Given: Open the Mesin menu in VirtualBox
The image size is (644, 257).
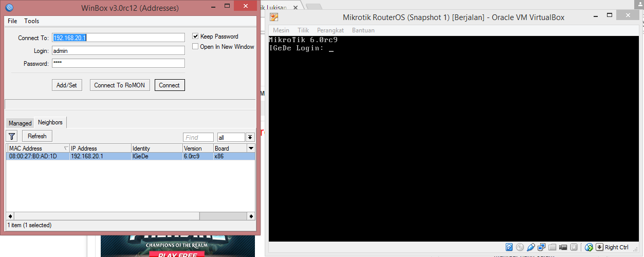Looking at the screenshot, I should coord(281,30).
